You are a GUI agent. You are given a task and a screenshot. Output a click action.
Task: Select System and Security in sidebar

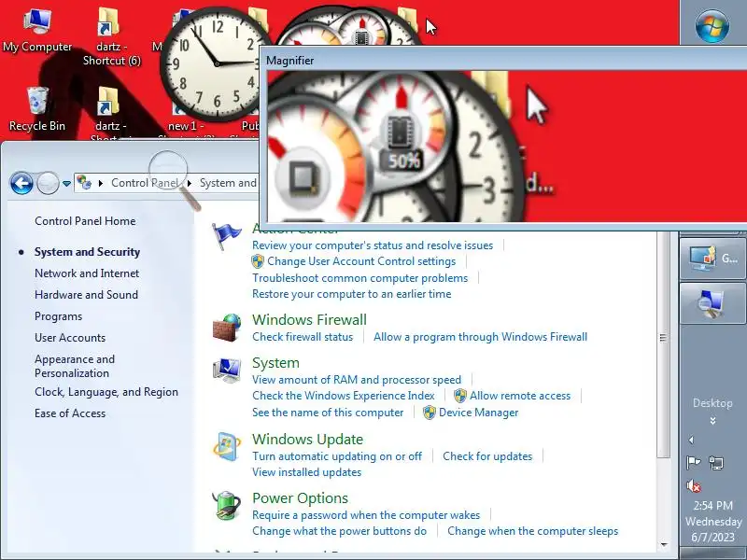pos(87,252)
